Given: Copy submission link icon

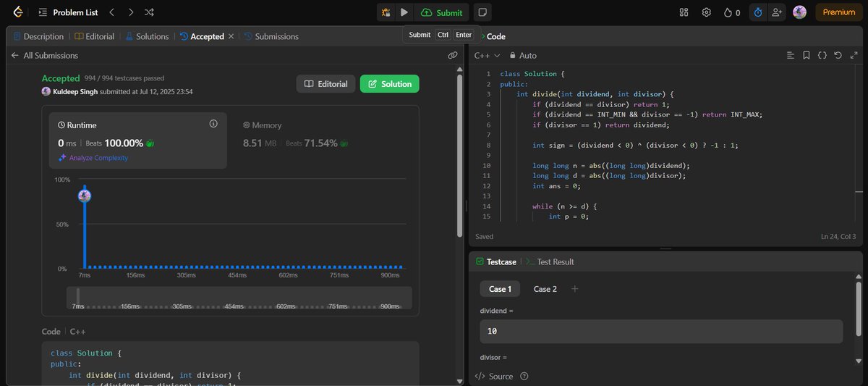Looking at the screenshot, I should tap(453, 55).
